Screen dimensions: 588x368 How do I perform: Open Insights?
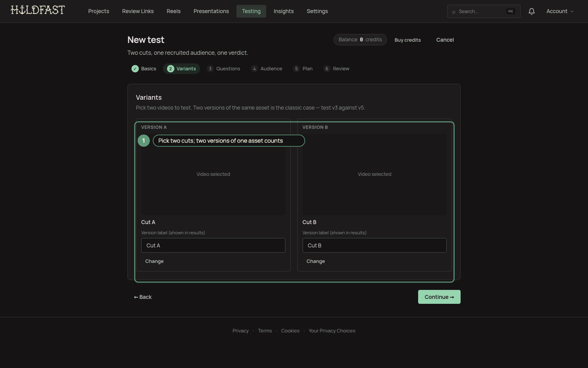coord(284,11)
